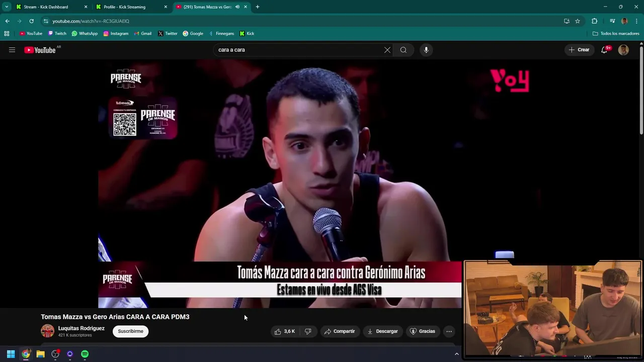Open Luquitas Rodriguez channel name link

coord(81,328)
